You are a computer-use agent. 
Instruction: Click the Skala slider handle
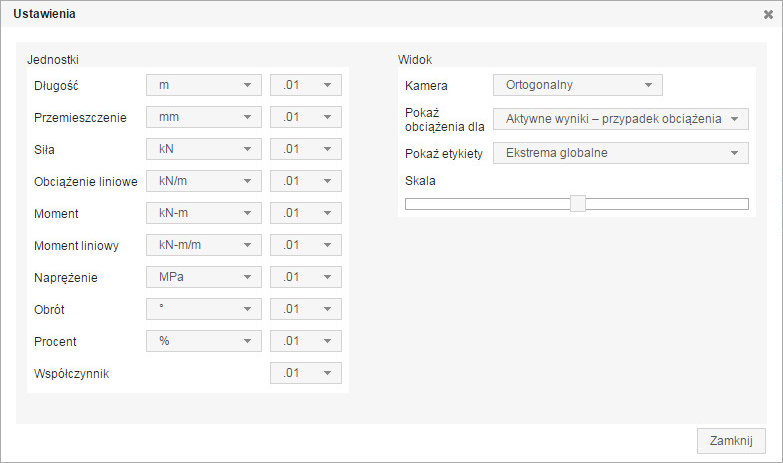(577, 204)
